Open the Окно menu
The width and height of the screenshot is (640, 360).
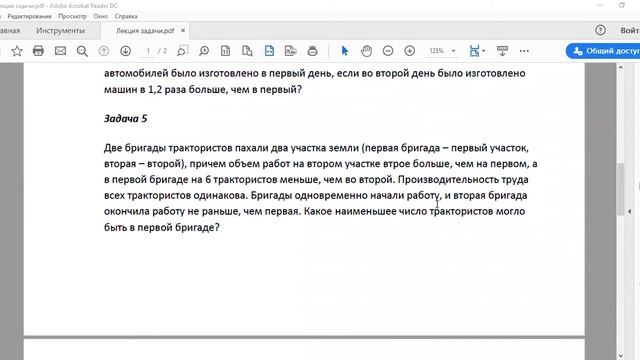coord(100,16)
